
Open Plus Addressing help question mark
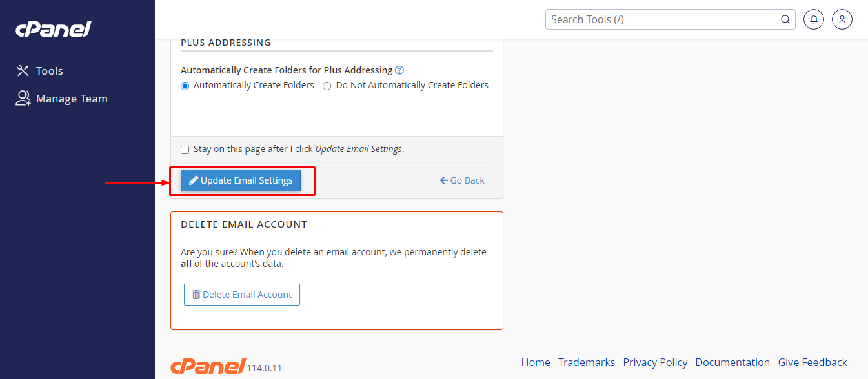pos(399,70)
